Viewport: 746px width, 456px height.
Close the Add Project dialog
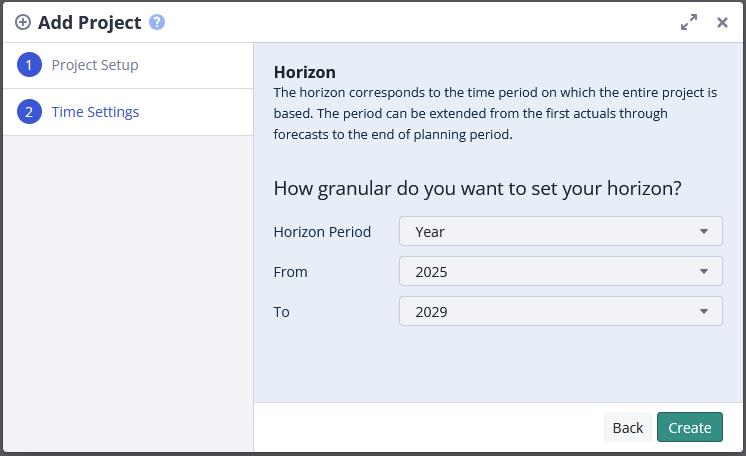point(722,22)
